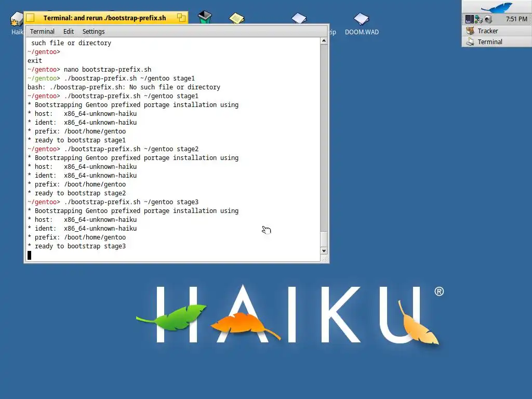Select Tracker in the Deskbar
The image size is (532, 399).
tap(497, 31)
